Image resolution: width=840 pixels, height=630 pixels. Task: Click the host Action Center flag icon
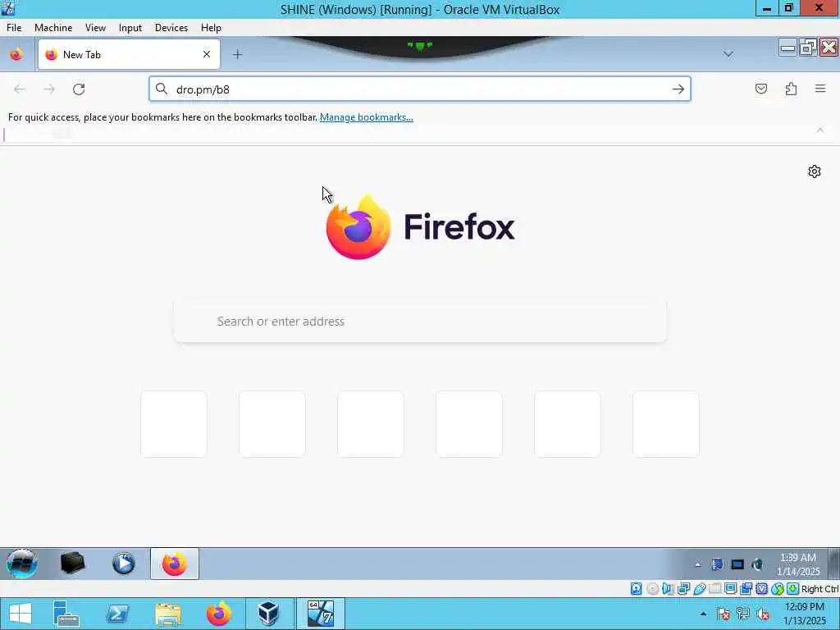click(x=724, y=614)
